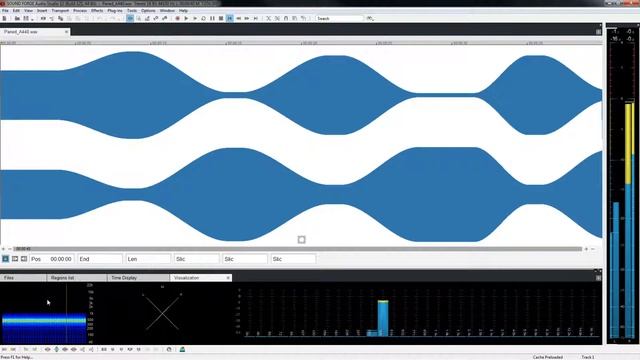Click the icon right of the Search field
The image size is (640, 360).
[370, 18]
